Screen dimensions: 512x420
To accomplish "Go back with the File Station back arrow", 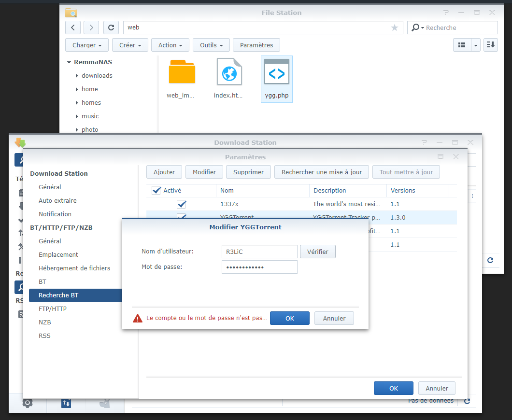I will coord(73,28).
